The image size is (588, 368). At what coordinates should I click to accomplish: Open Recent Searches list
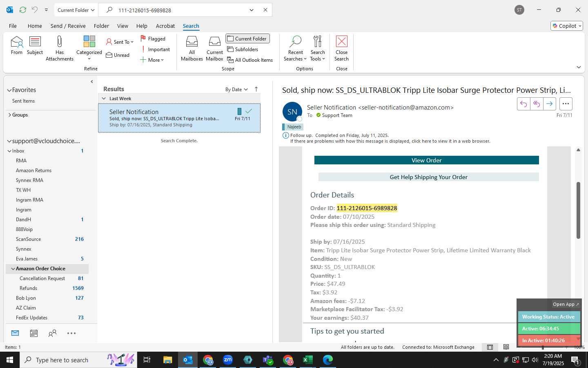(295, 48)
